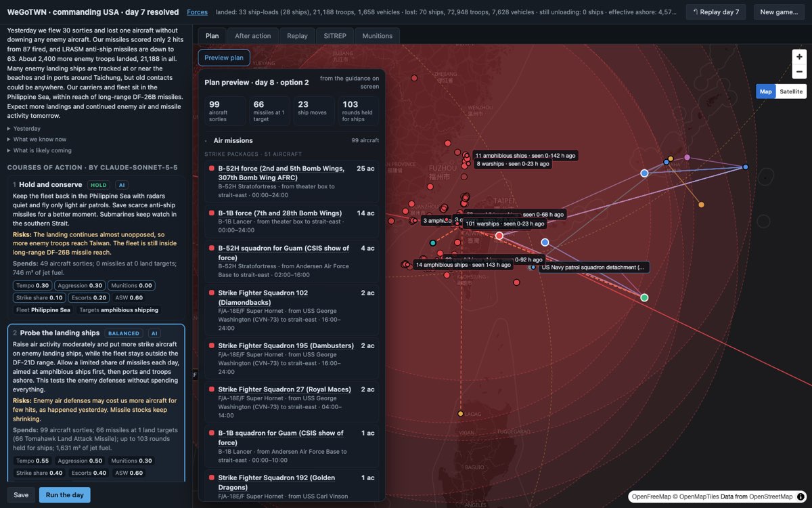Select the white-outlined red marker east of Taiwan
This screenshot has height=508, width=812.
[499, 236]
